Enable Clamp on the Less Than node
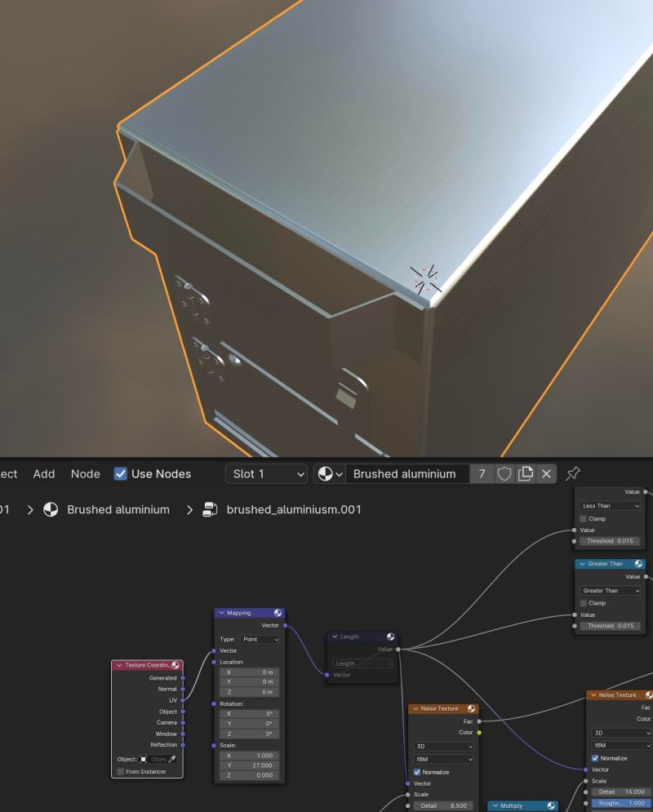Viewport: 653px width, 812px height. pyautogui.click(x=583, y=518)
